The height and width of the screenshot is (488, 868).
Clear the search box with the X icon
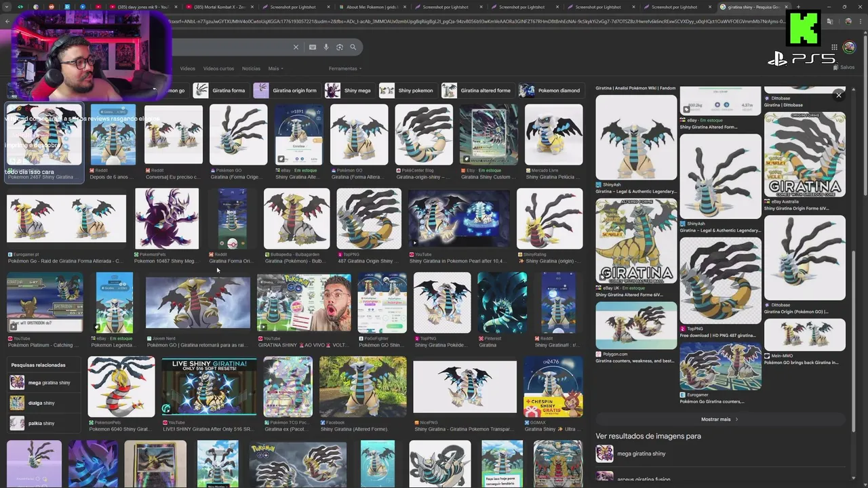point(296,47)
